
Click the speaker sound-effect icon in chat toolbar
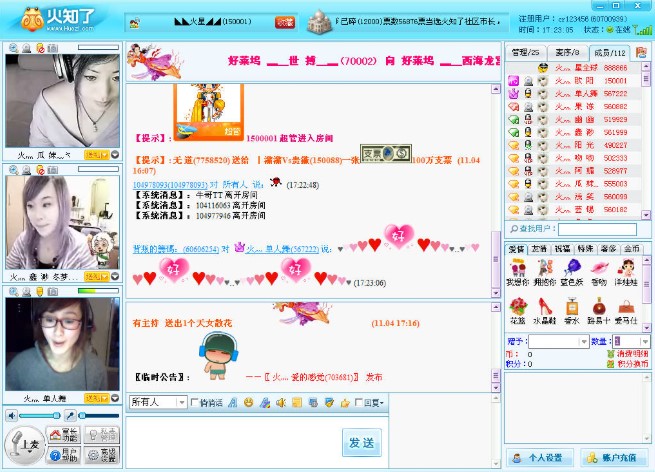281,403
